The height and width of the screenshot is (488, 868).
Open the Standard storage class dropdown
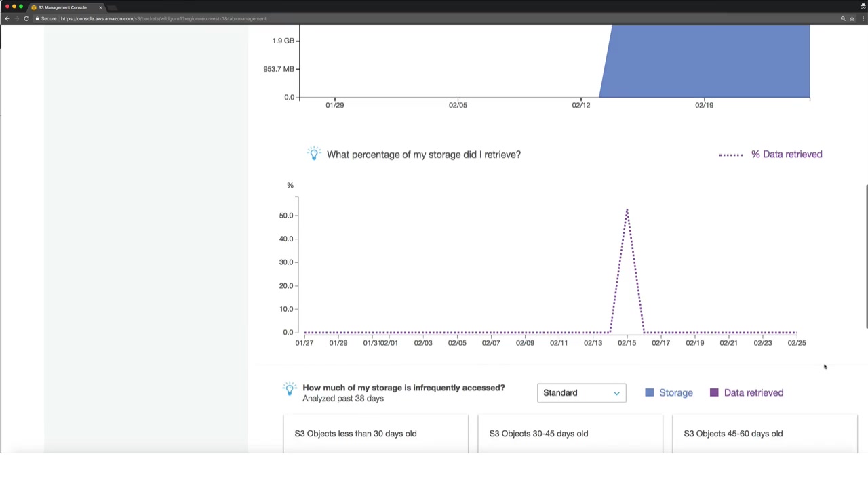tap(581, 393)
